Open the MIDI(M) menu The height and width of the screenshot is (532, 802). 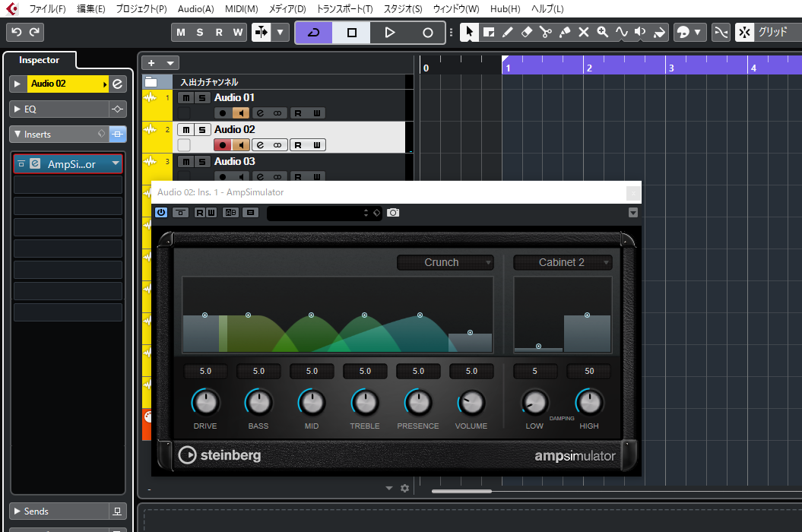tap(242, 8)
